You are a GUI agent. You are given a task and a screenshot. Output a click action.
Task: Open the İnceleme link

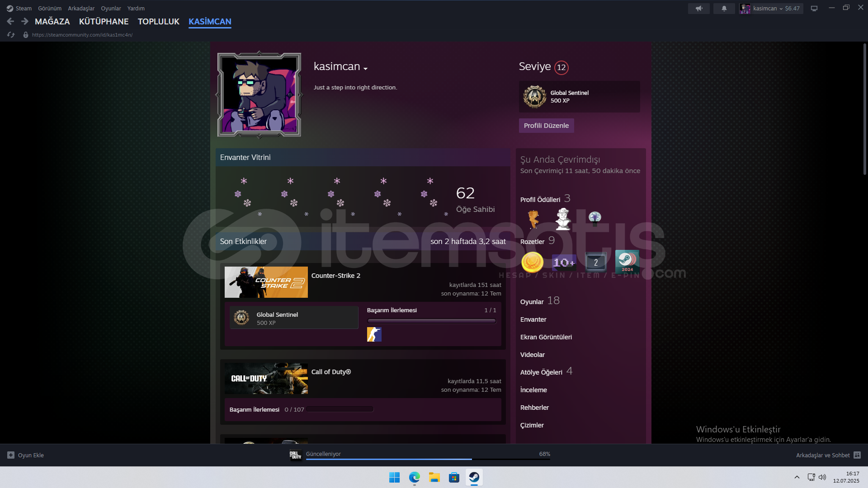[533, 390]
